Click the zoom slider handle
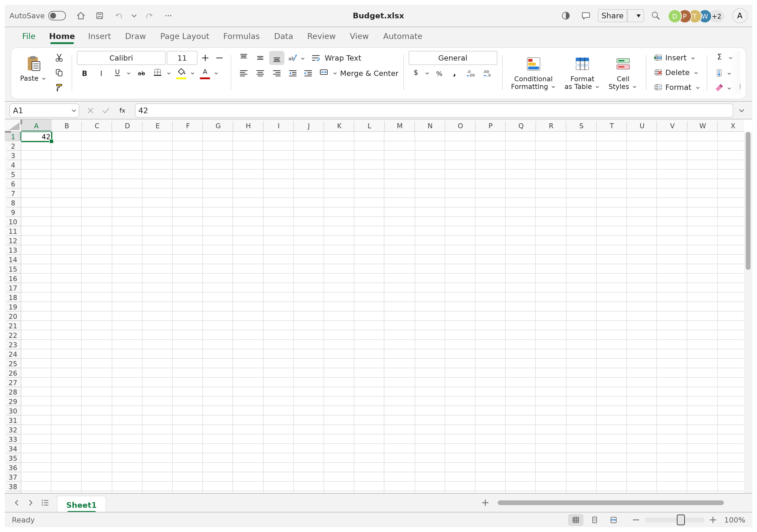 tap(681, 520)
